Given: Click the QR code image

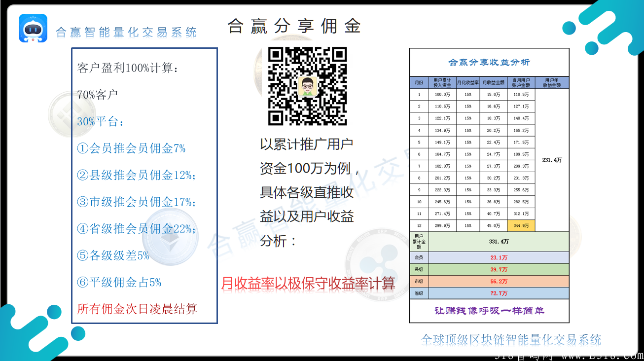Looking at the screenshot, I should tap(307, 86).
